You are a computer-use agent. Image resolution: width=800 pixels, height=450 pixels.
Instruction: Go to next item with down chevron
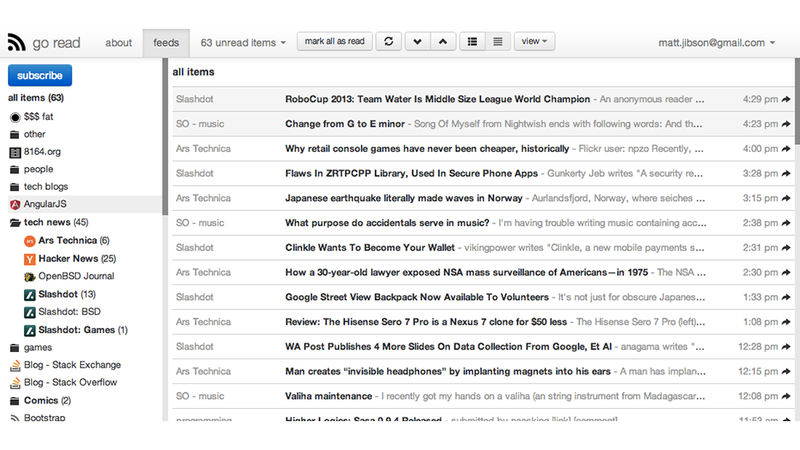click(x=417, y=41)
